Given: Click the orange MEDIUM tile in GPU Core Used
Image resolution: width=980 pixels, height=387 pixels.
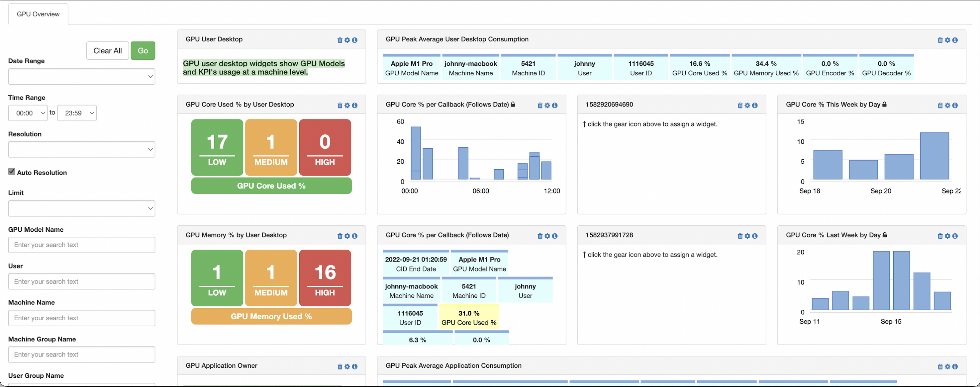Looking at the screenshot, I should 271,147.
